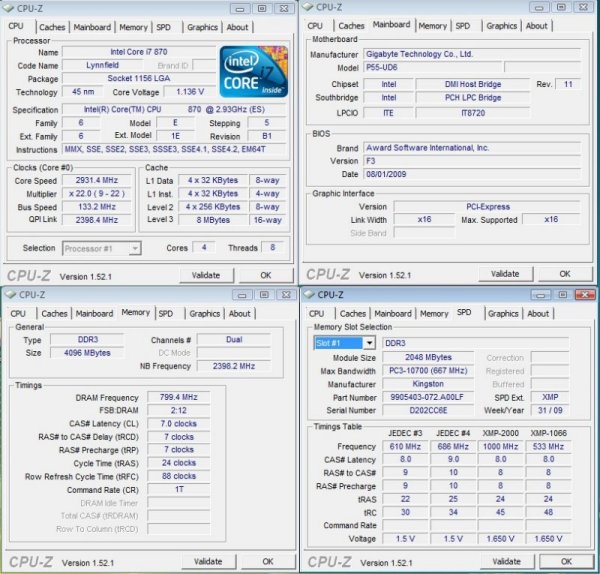This screenshot has height=574, width=600.
Task: Minimize the bottom-right SPD window
Action: (541, 295)
